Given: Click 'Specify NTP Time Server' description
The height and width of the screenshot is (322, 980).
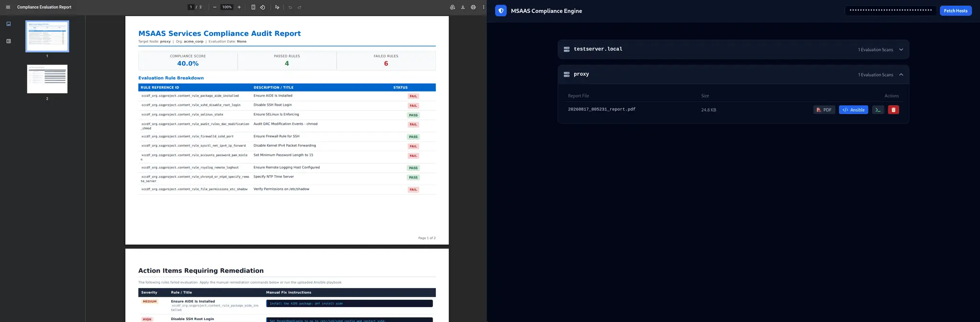Looking at the screenshot, I should click(x=274, y=177).
